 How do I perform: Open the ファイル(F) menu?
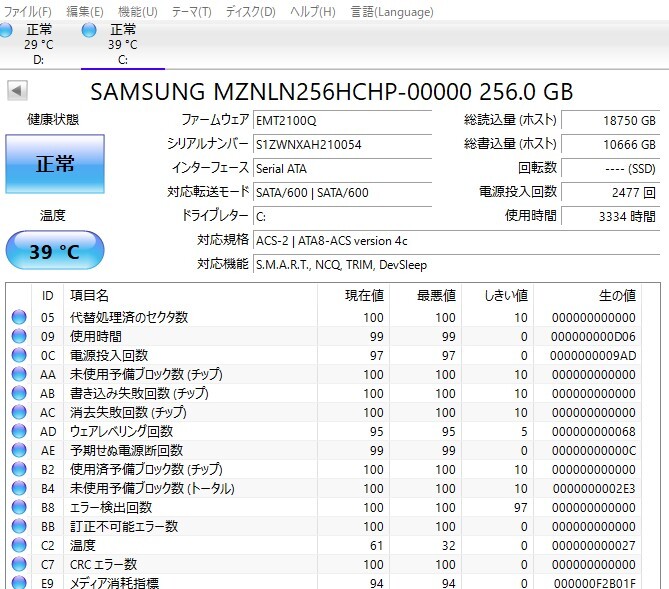[x=27, y=12]
